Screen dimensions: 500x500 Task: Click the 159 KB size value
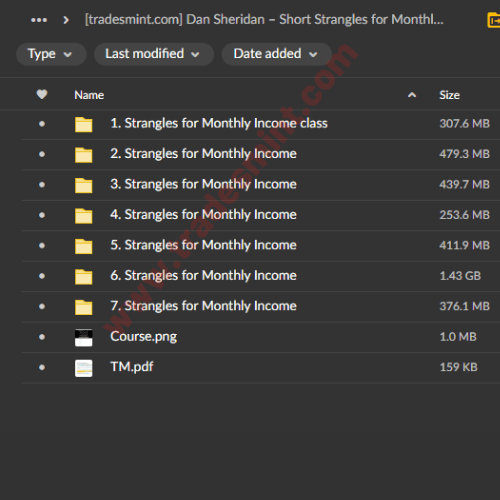458,367
